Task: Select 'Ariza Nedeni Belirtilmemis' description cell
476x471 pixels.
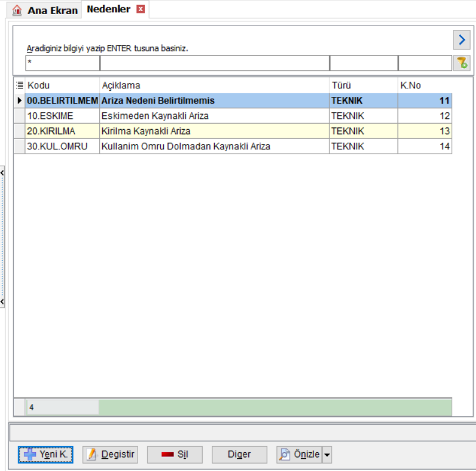Action: point(214,101)
